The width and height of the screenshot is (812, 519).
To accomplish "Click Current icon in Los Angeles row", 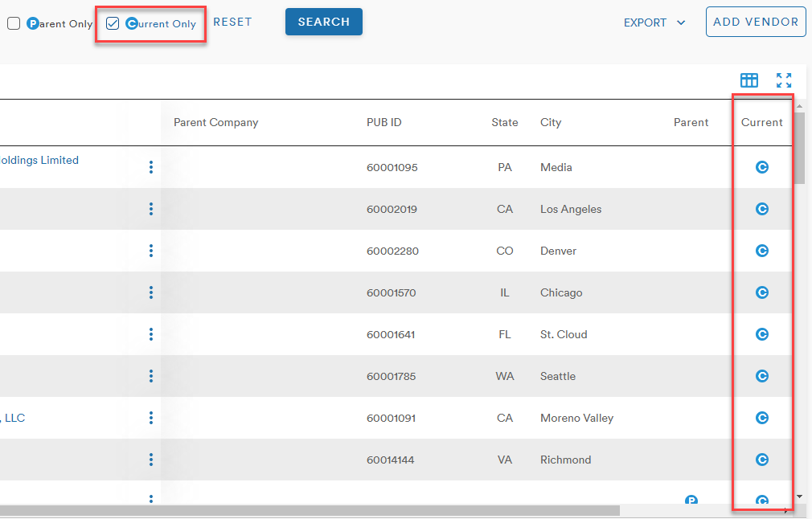I will [762, 209].
